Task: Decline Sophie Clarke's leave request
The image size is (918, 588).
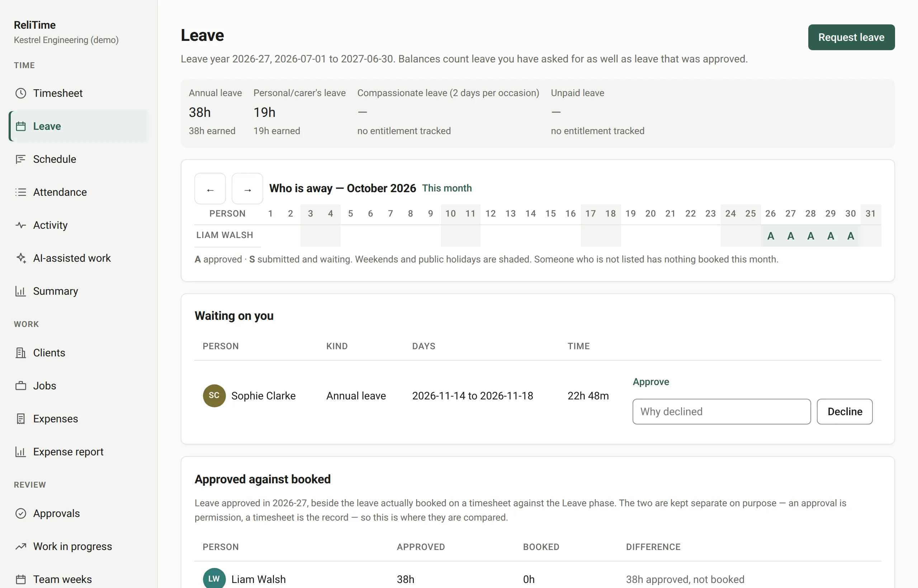Action: tap(845, 412)
